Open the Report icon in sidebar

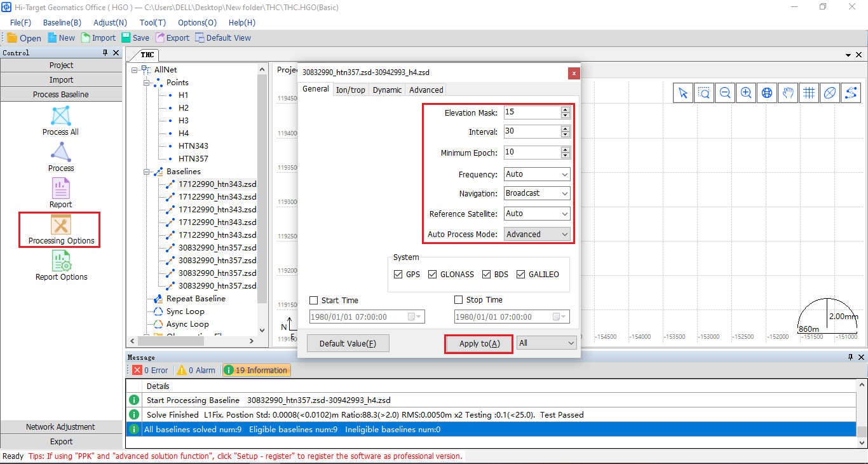point(60,190)
